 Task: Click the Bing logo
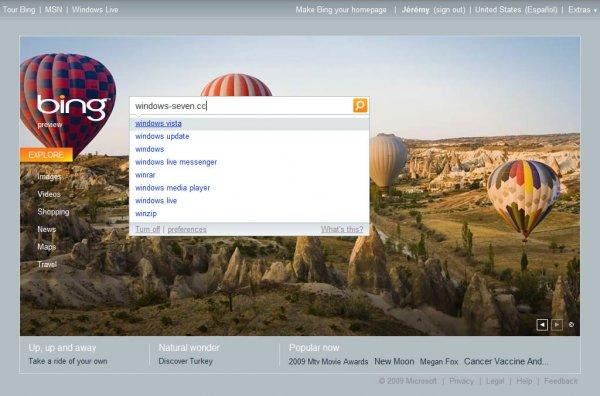[x=73, y=108]
